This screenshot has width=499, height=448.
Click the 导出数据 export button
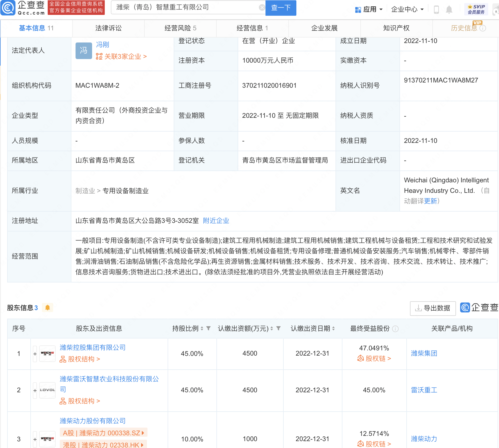433,308
